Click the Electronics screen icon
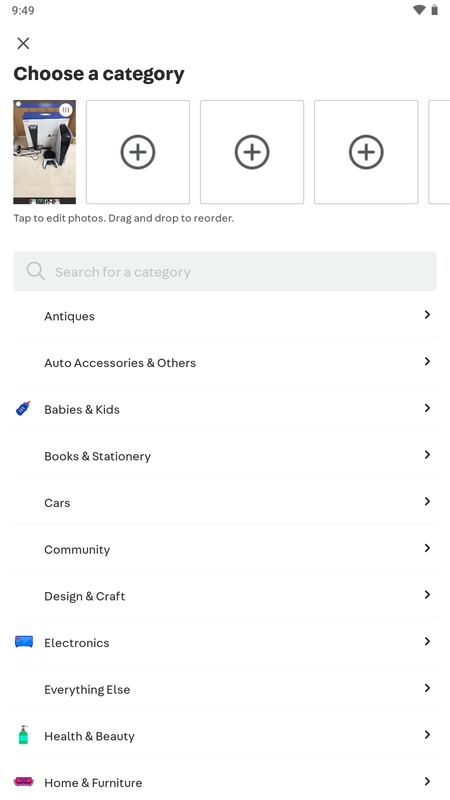This screenshot has height=800, width=450. point(23,642)
